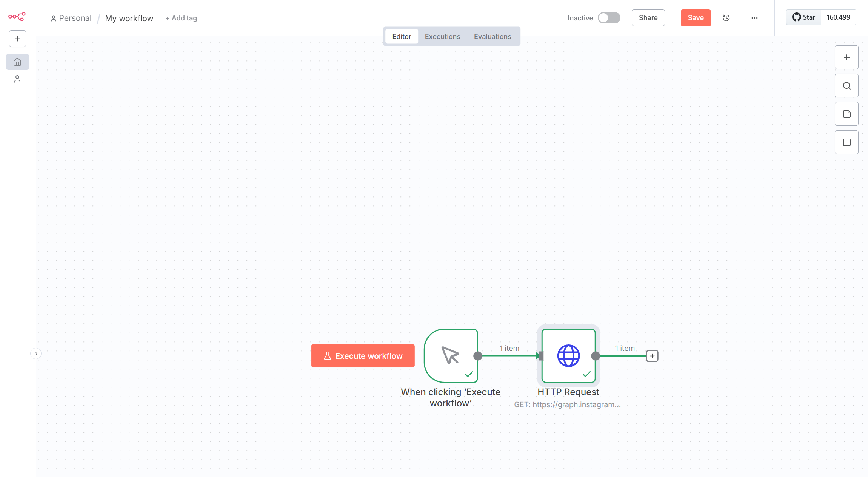
Task: Select the HTTP Request globe node
Action: click(568, 356)
